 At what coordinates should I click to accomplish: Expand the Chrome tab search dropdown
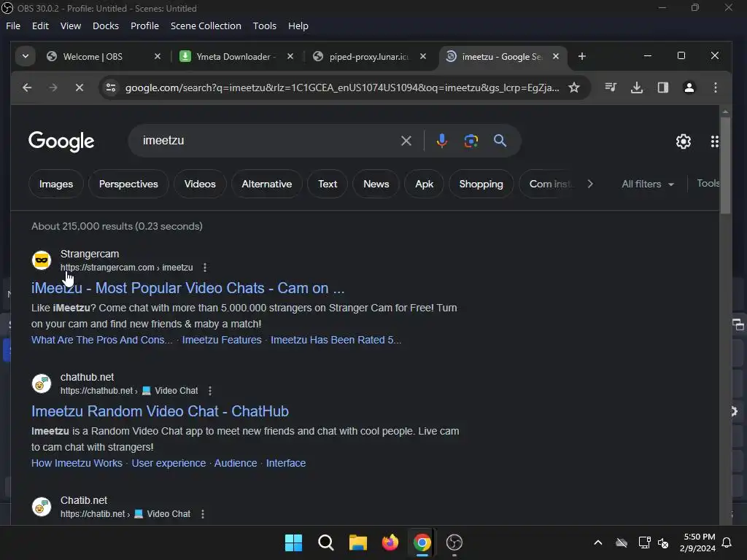(26, 56)
